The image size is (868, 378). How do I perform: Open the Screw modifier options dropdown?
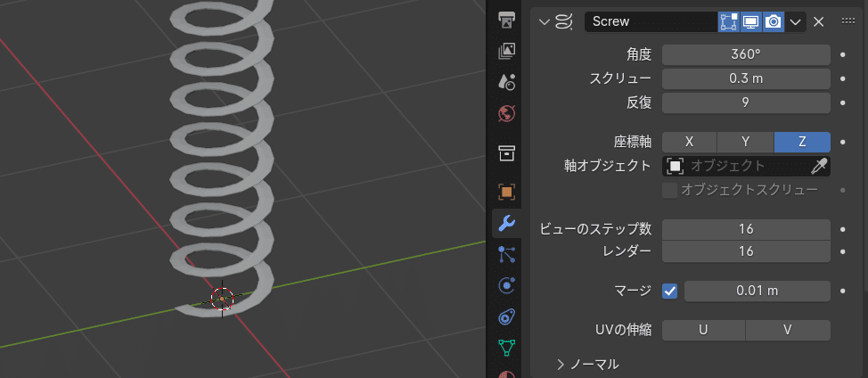point(796,22)
